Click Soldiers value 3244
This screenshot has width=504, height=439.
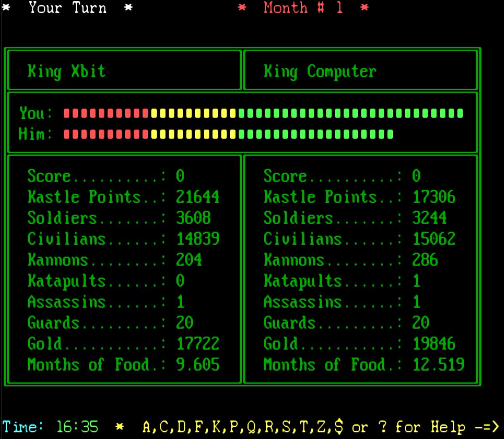[429, 218]
